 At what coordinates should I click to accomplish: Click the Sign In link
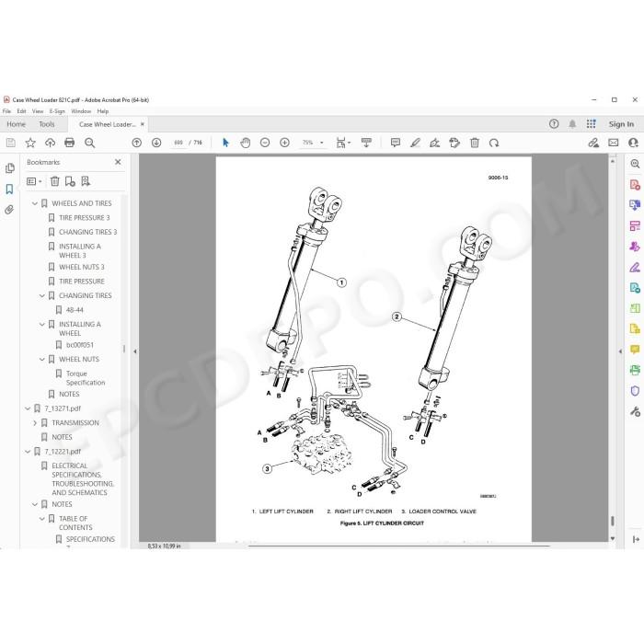click(621, 124)
